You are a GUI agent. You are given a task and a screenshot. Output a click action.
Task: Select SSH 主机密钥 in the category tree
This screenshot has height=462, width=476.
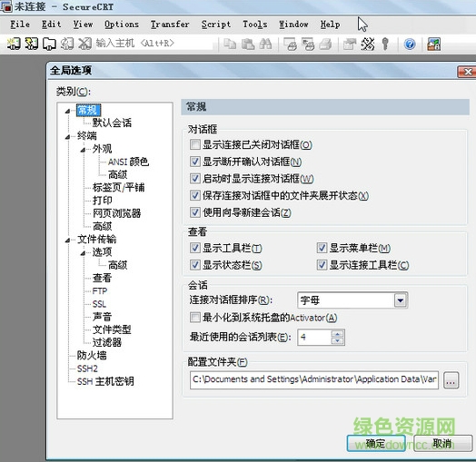105,381
